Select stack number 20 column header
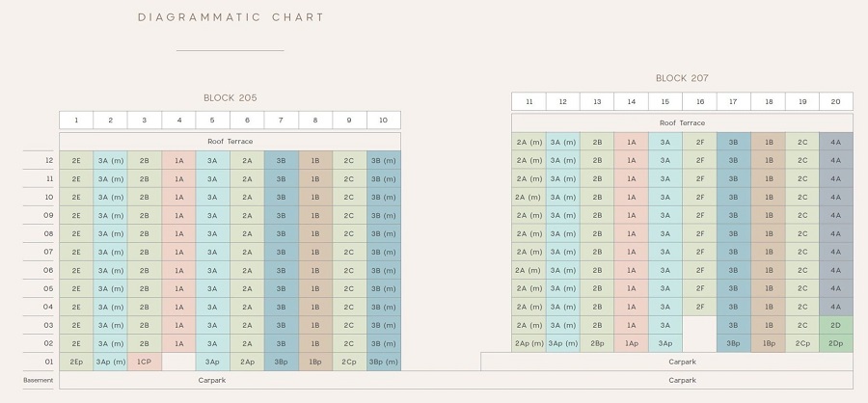Image resolution: width=868 pixels, height=403 pixels. 835,101
